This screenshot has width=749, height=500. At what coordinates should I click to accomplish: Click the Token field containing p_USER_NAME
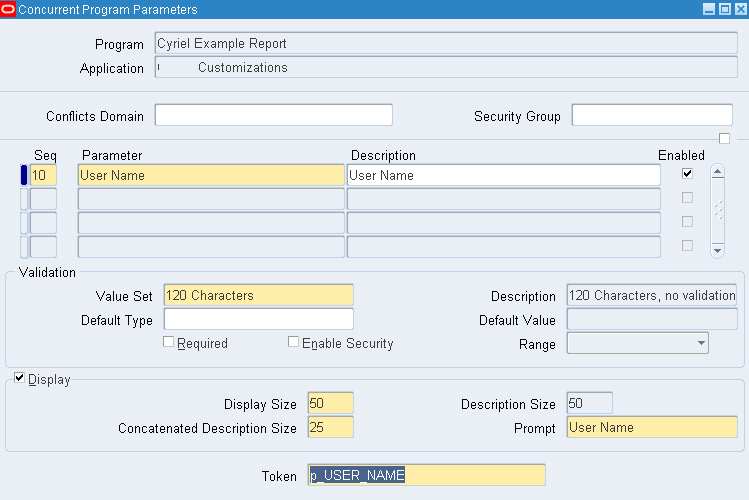tap(427, 475)
